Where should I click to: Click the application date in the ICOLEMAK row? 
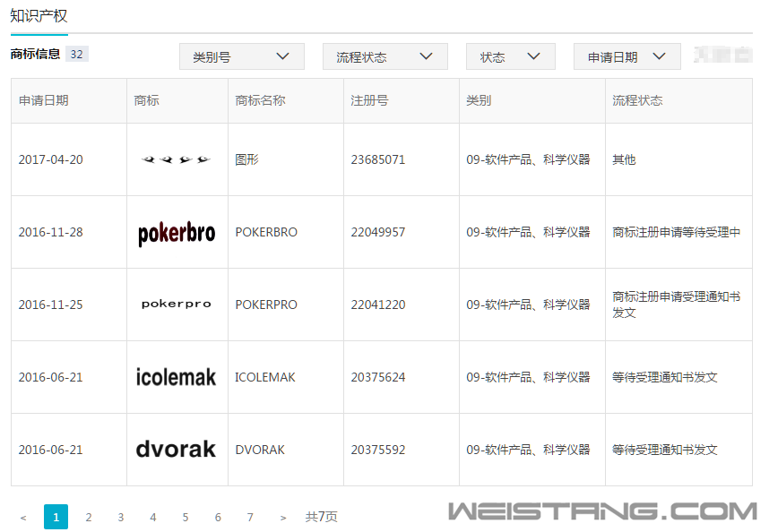click(x=50, y=377)
